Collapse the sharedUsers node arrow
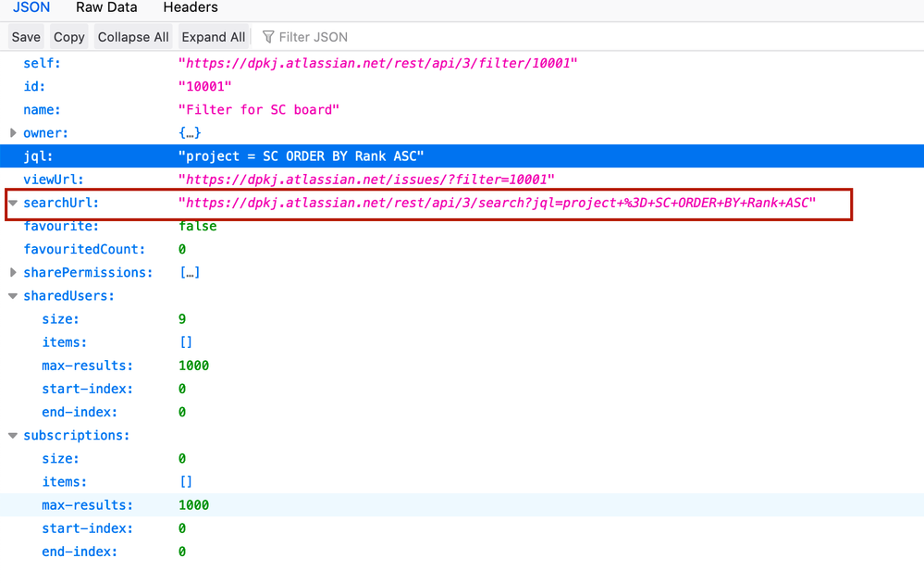The height and width of the screenshot is (583, 924). pyautogui.click(x=13, y=296)
